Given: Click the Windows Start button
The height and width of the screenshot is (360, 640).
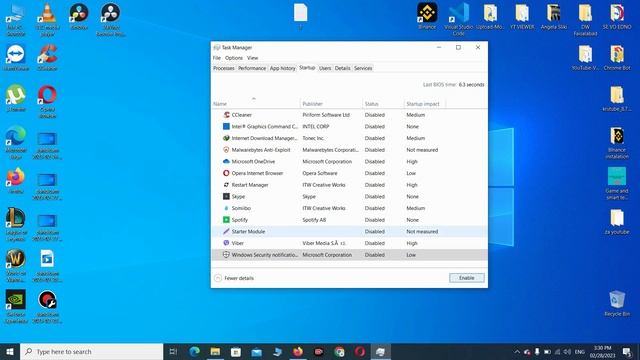Looking at the screenshot, I should pos(10,351).
